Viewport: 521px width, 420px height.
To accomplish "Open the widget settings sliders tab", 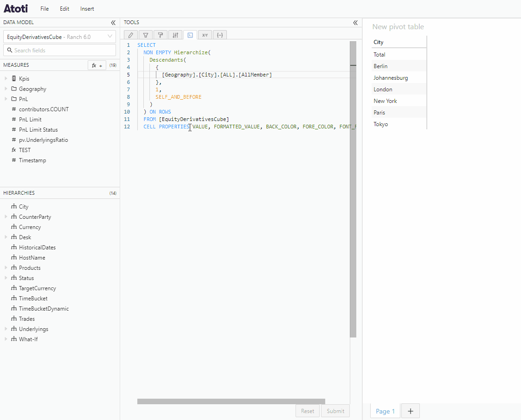I will click(x=175, y=35).
